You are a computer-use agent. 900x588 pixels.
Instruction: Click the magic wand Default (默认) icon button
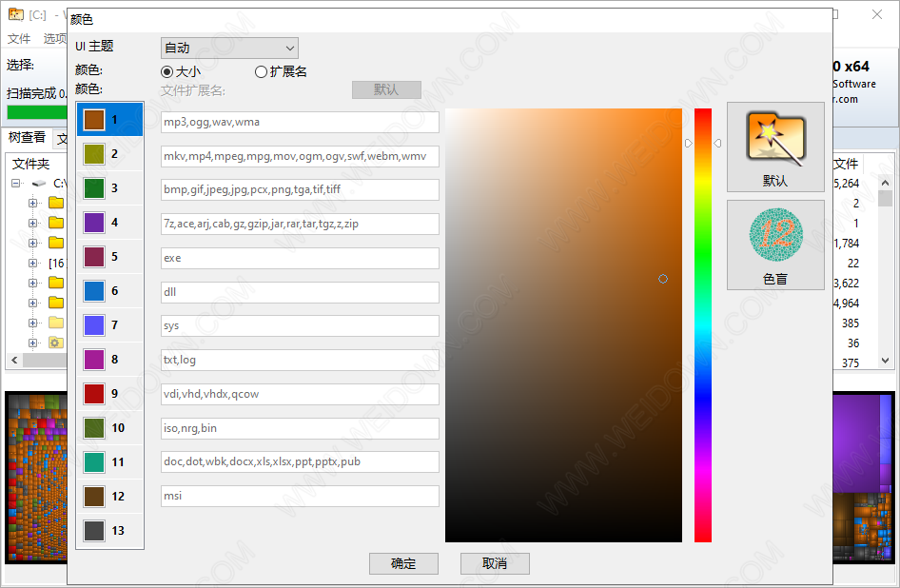click(775, 147)
